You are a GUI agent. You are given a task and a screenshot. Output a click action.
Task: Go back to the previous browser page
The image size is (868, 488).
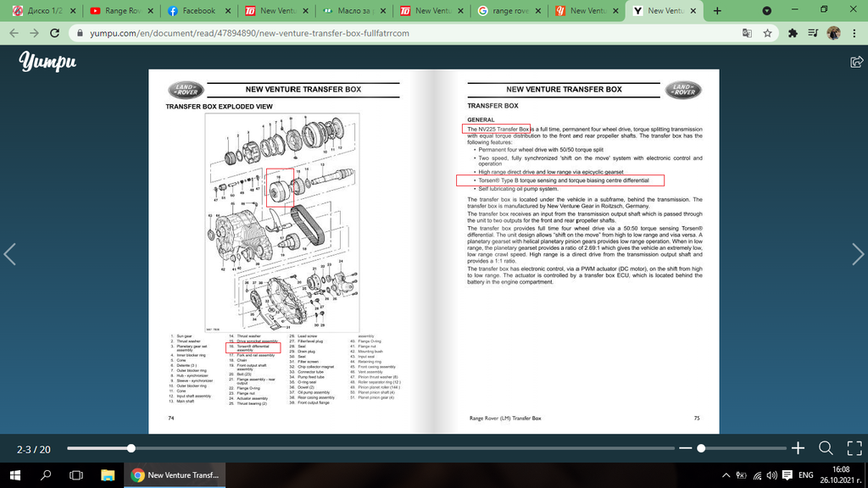point(14,33)
